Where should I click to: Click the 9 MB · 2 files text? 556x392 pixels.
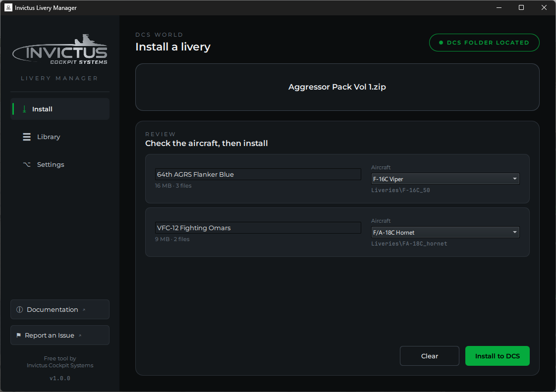(172, 239)
